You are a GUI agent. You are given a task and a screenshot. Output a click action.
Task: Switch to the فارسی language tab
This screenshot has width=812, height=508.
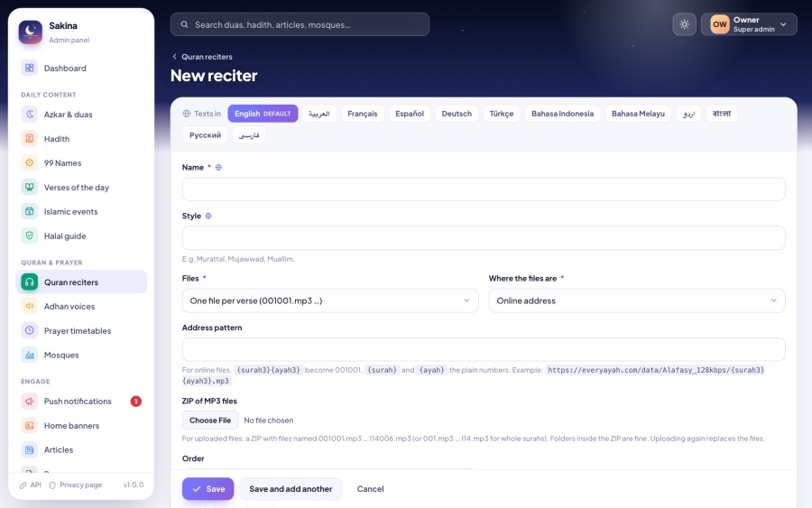click(x=249, y=135)
